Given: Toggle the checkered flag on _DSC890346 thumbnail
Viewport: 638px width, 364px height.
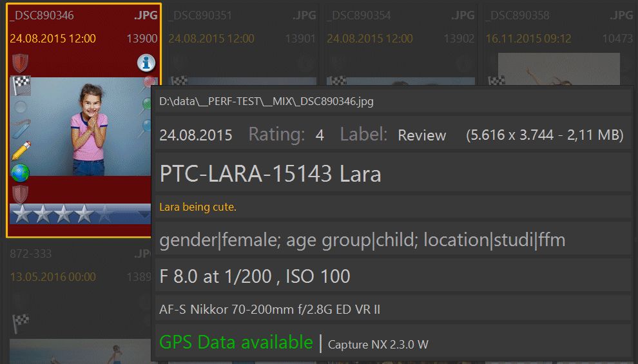Looking at the screenshot, I should 21,86.
